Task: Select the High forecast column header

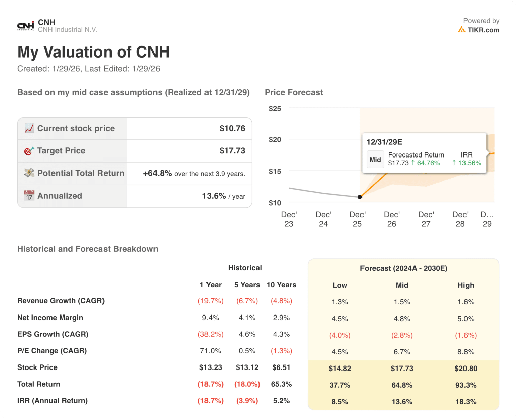Action: tap(466, 285)
